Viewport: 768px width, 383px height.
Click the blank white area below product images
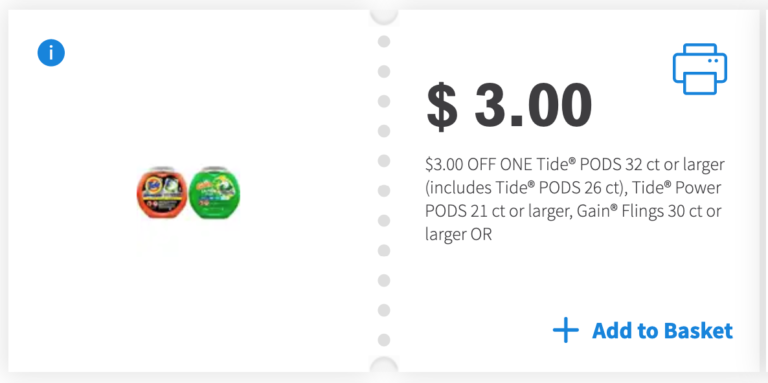click(x=189, y=294)
